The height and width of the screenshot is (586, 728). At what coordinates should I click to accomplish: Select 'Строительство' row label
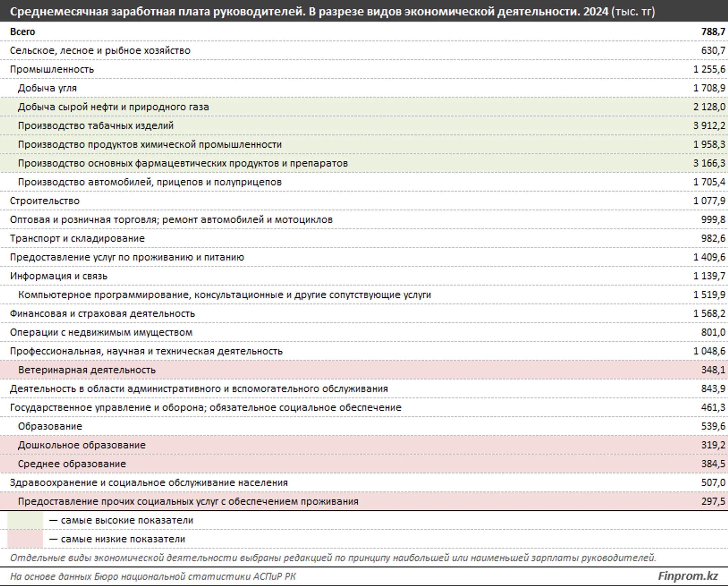pos(44,201)
